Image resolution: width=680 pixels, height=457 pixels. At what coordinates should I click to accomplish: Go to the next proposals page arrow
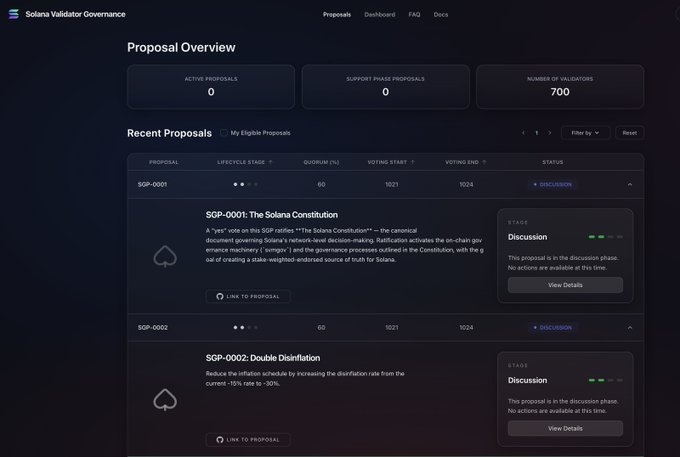[549, 133]
